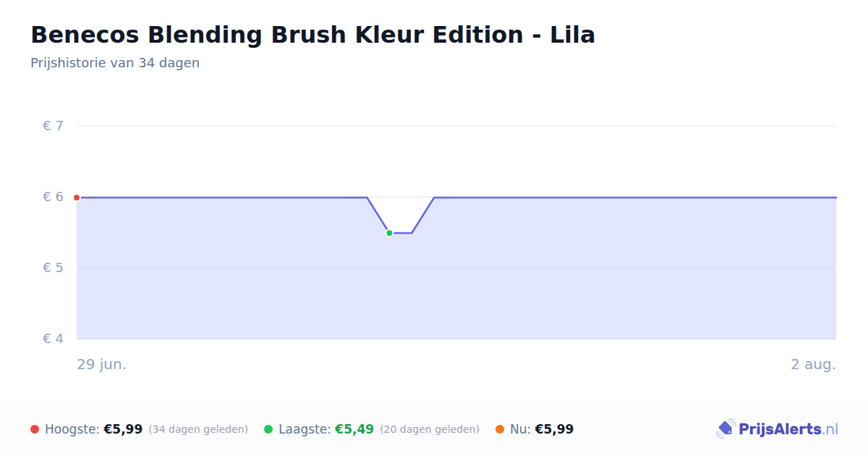Click the € 4 axis label
The width and height of the screenshot is (868, 456).
pos(54,339)
